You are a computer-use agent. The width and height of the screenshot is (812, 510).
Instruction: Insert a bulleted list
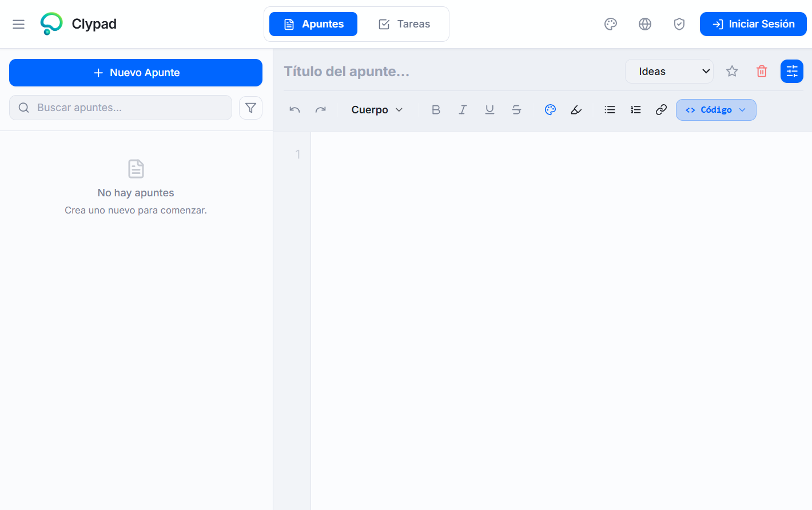click(610, 110)
